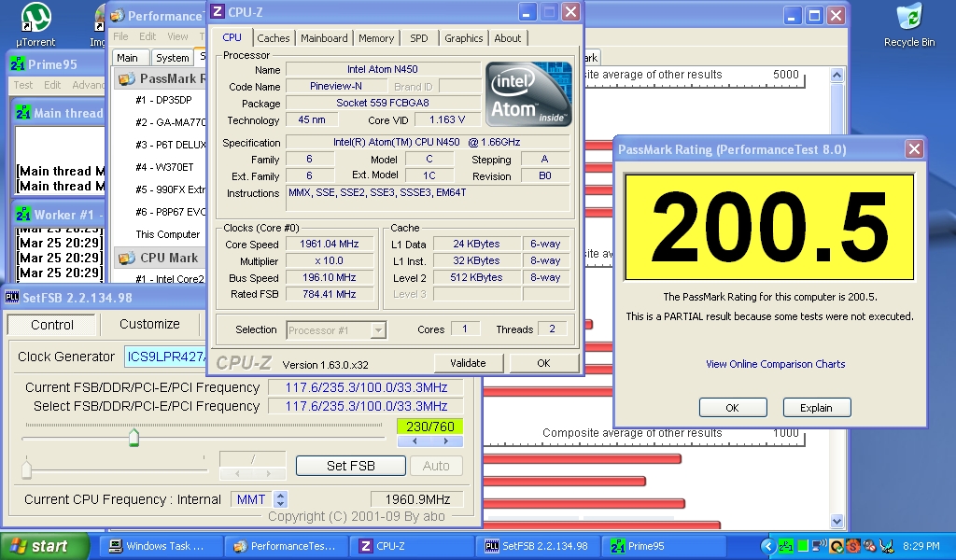This screenshot has width=956, height=560.
Task: Switch to Windows Task Manager taskbar button
Action: pos(161,546)
